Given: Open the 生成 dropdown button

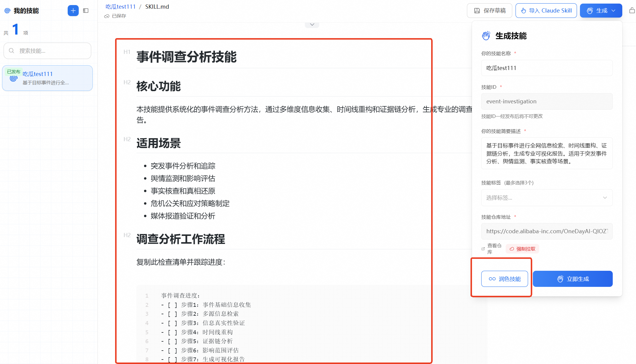Looking at the screenshot, I should coord(601,11).
